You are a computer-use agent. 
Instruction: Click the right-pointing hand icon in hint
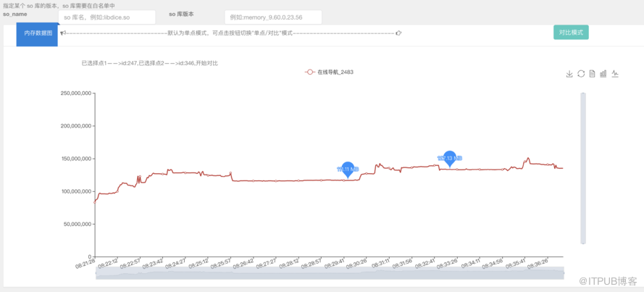pyautogui.click(x=398, y=33)
